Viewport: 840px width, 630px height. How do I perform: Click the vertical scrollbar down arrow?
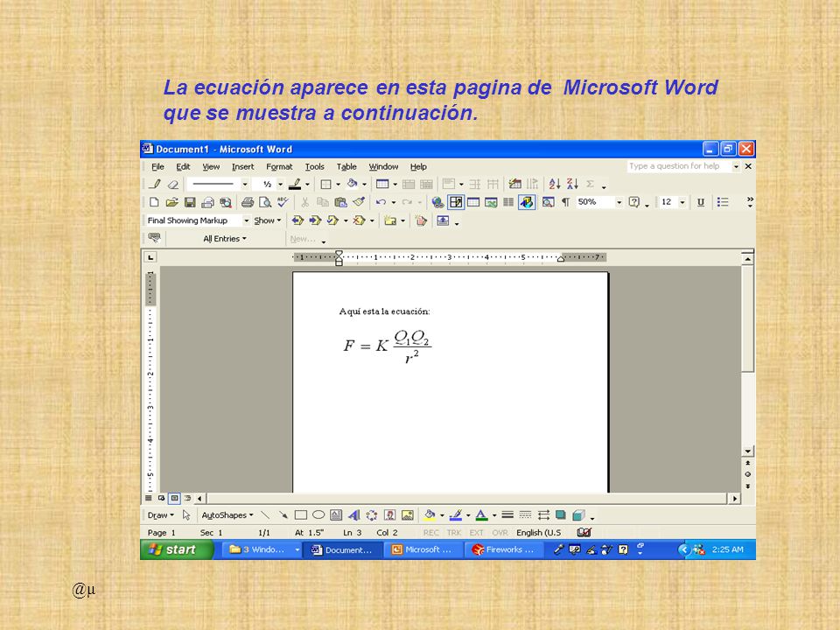click(747, 451)
